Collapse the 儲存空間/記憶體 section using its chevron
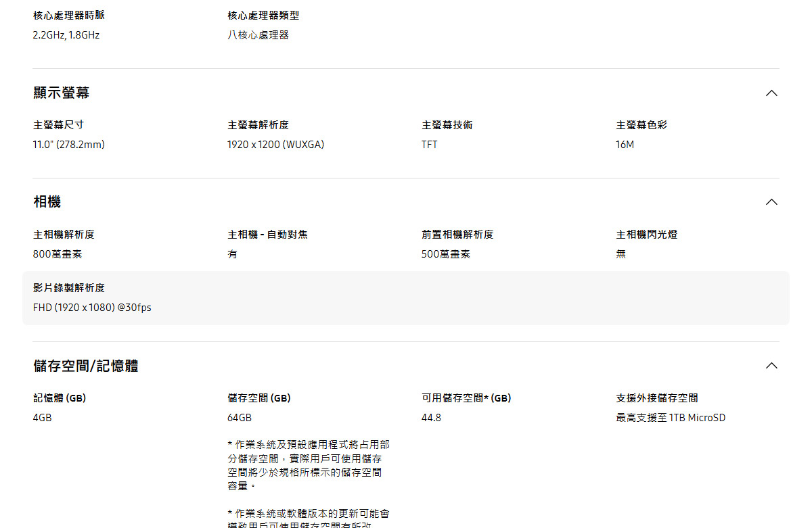The height and width of the screenshot is (528, 812). point(771,366)
